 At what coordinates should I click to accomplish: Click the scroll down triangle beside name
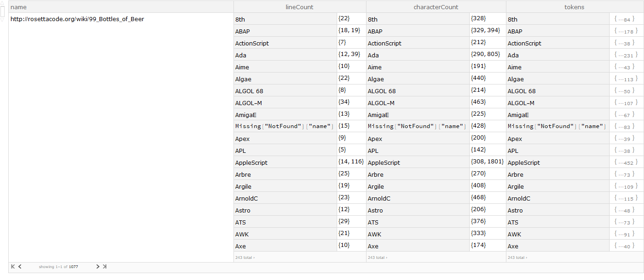pos(2,20)
